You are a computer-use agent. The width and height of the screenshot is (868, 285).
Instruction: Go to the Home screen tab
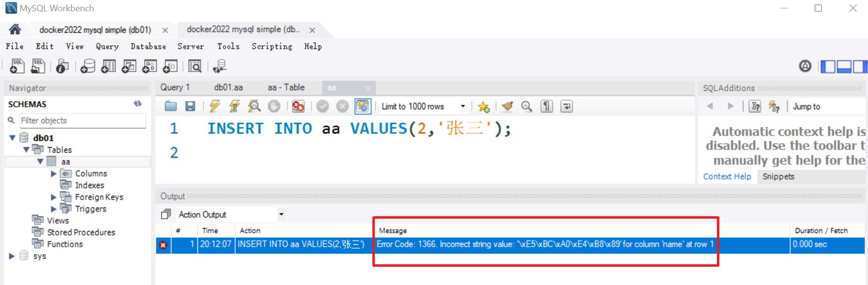point(15,29)
